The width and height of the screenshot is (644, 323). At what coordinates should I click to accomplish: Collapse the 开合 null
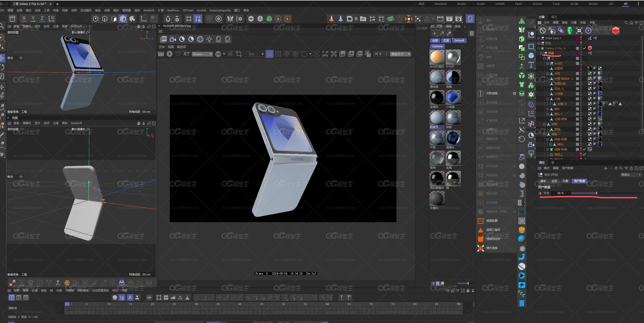pyautogui.click(x=542, y=53)
